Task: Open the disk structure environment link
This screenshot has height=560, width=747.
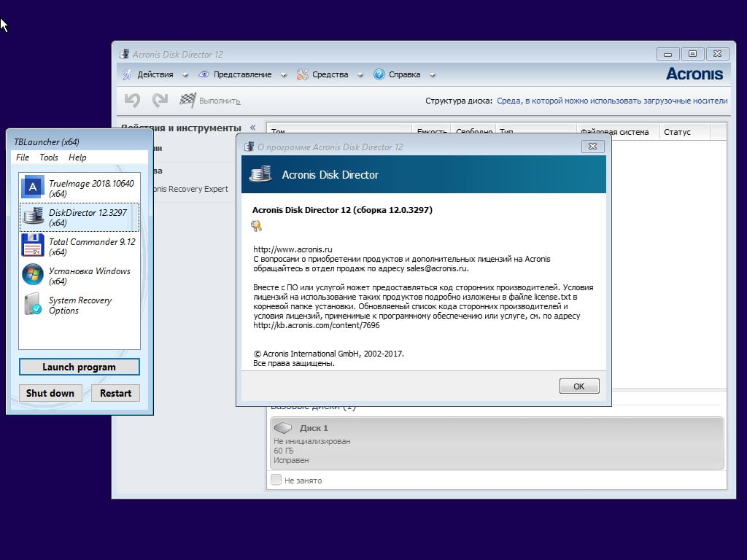Action: tap(611, 101)
